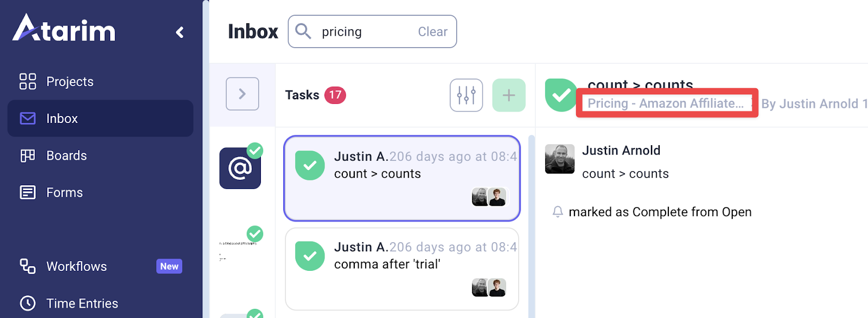The image size is (868, 318).
Task: Open Forms from the sidebar
Action: coord(65,193)
